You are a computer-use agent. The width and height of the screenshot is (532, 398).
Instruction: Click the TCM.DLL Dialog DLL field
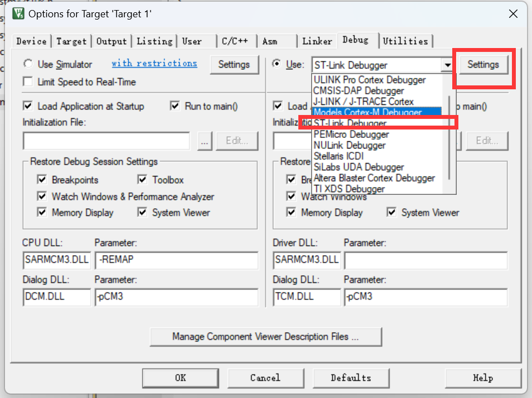click(x=307, y=297)
